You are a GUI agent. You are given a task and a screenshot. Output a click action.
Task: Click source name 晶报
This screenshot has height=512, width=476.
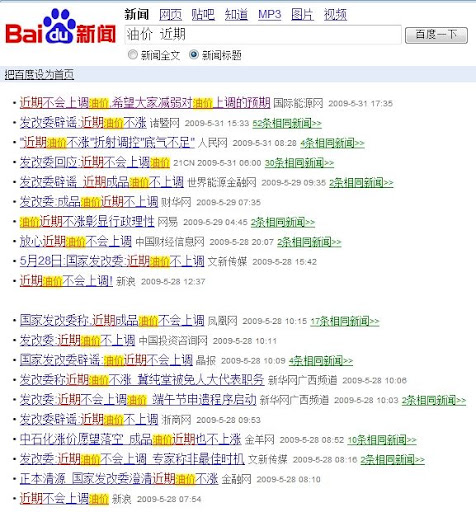(206, 361)
